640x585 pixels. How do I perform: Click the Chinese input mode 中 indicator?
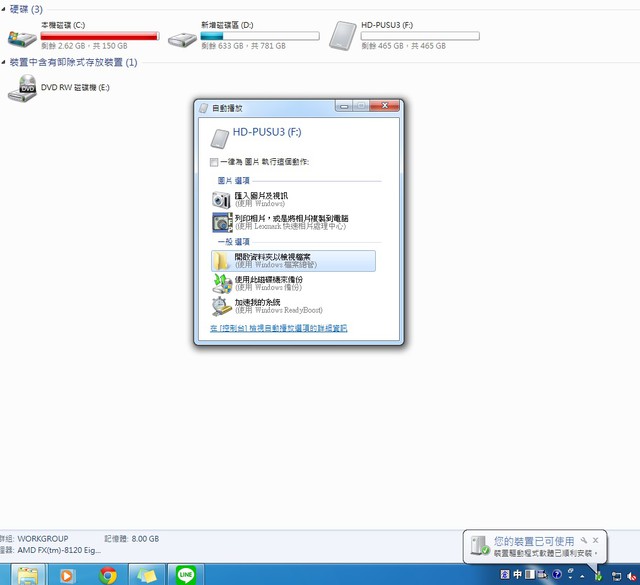click(x=517, y=575)
